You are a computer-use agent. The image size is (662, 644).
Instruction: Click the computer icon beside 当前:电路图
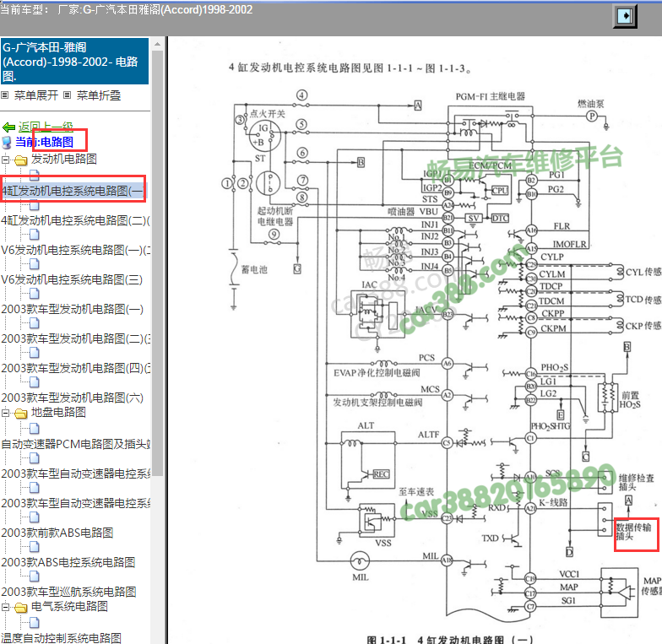[7, 142]
